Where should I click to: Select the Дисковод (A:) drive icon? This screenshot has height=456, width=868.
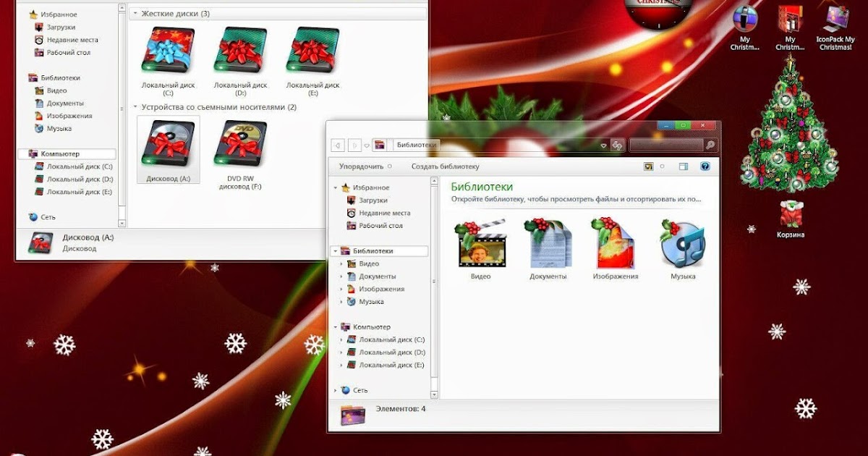(x=168, y=143)
